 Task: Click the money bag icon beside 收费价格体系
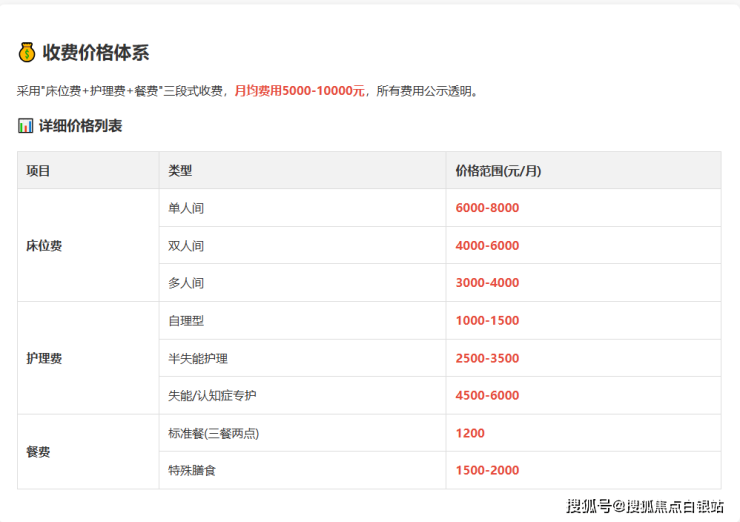point(27,54)
